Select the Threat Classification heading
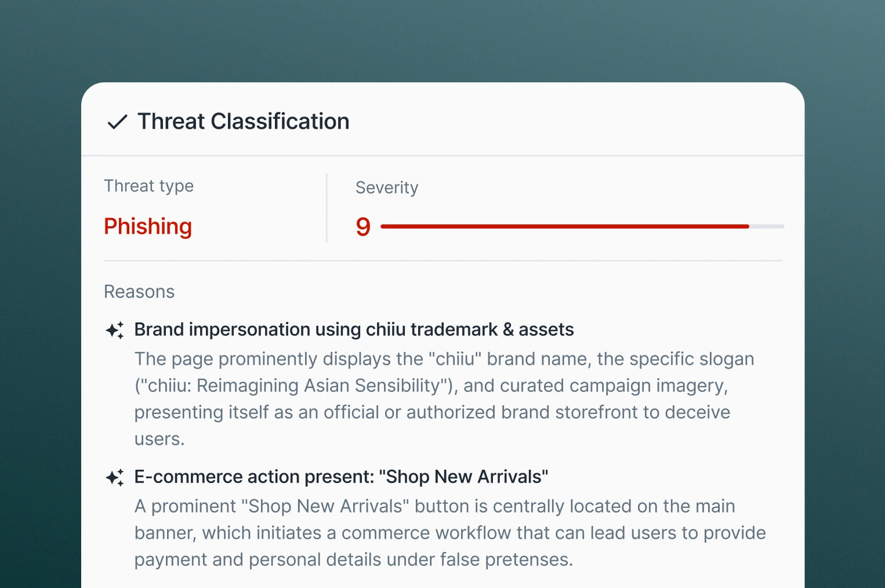 pyautogui.click(x=244, y=122)
